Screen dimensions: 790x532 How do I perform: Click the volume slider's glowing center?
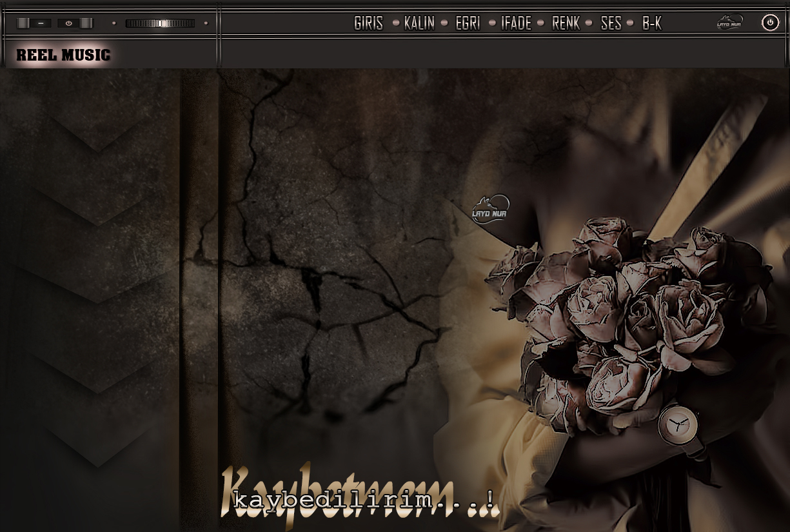(161, 23)
